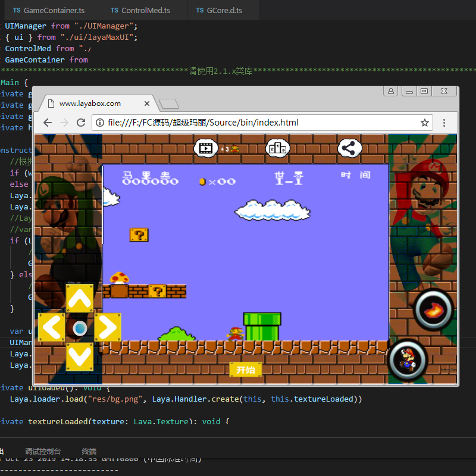Click the browser back arrow button

click(x=47, y=123)
